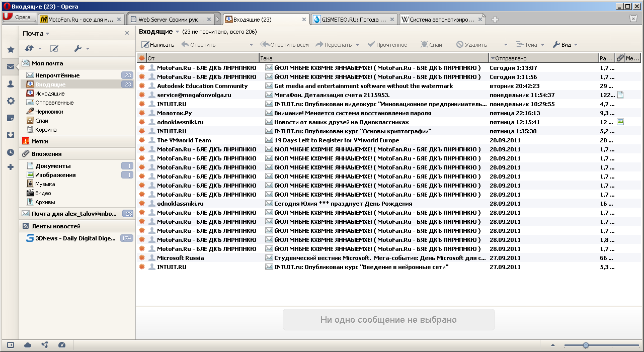Open the Opera main menu button
Screen dimensions: 644x352
pyautogui.click(x=19, y=17)
